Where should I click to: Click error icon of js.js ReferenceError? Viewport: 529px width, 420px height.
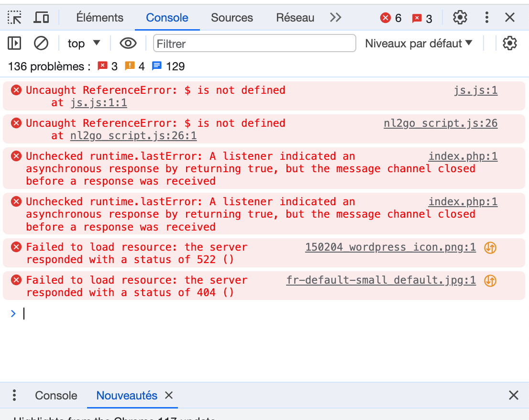16,90
